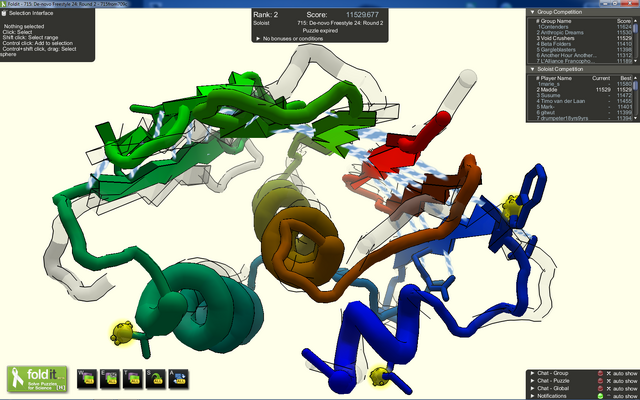This screenshot has width=640, height=400.
Task: Select group row 'Contenders'
Action: coord(584,27)
